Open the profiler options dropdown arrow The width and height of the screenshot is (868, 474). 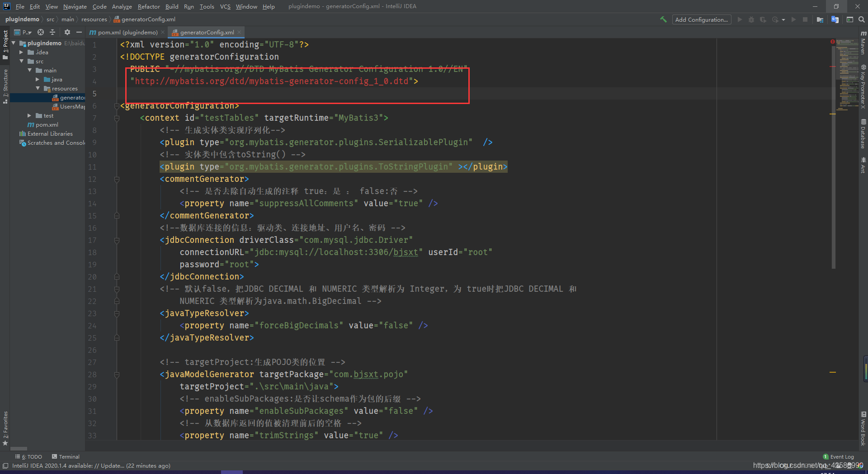(x=783, y=20)
